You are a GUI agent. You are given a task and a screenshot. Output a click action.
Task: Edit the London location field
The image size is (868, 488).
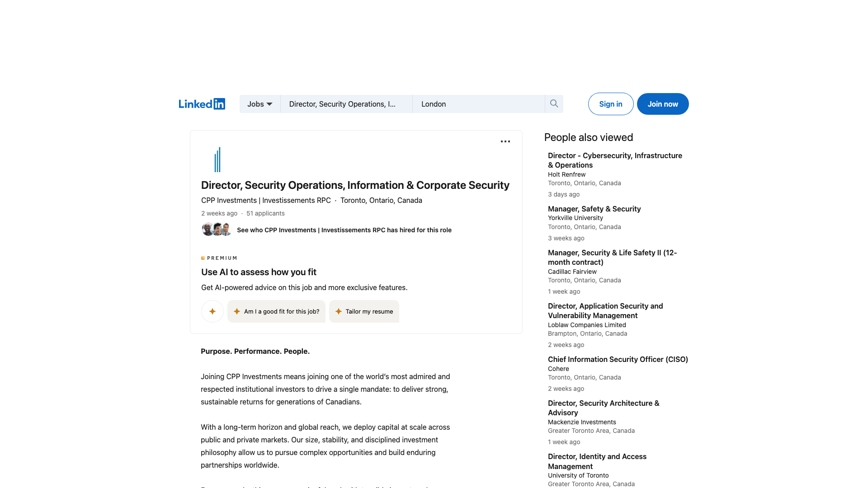pos(478,104)
